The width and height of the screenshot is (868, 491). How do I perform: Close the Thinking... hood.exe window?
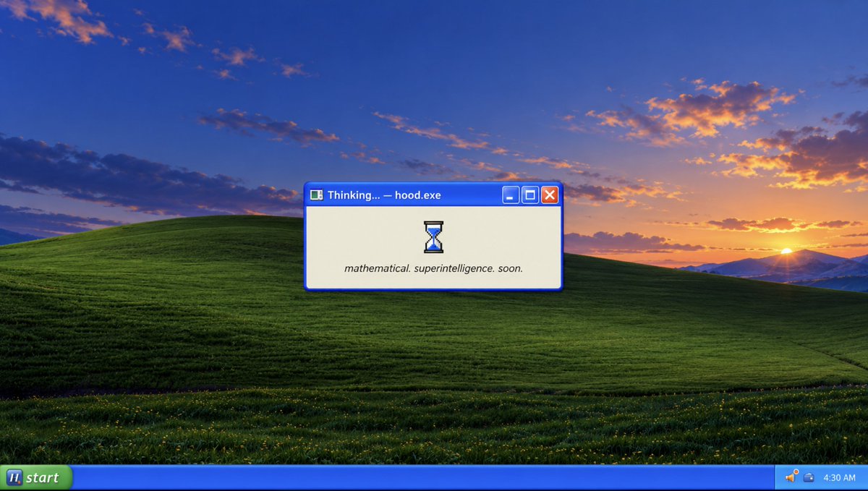tap(550, 195)
